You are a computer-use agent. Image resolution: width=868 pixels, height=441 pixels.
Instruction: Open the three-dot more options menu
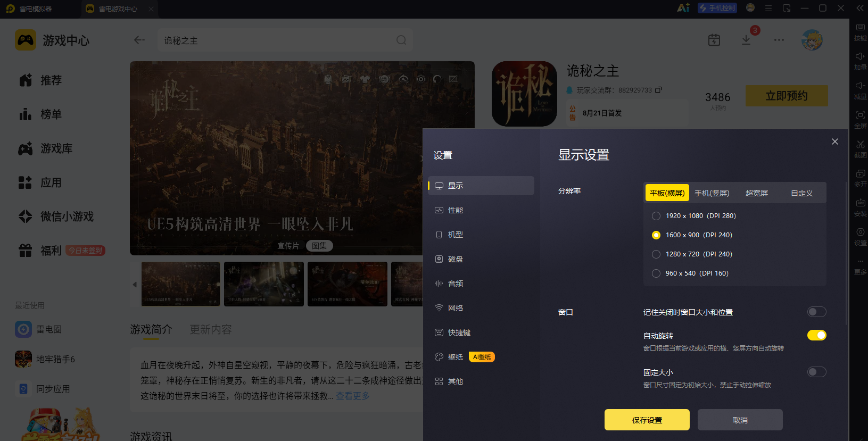779,40
